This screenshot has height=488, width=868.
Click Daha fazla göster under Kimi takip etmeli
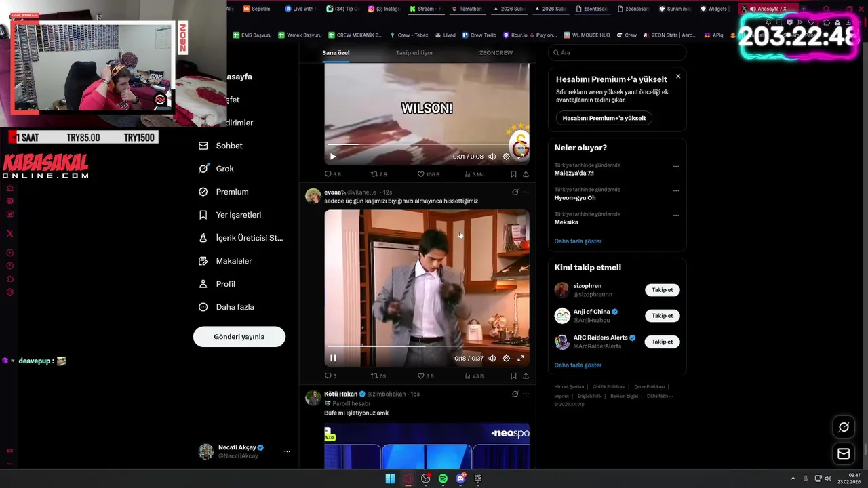pyautogui.click(x=578, y=365)
